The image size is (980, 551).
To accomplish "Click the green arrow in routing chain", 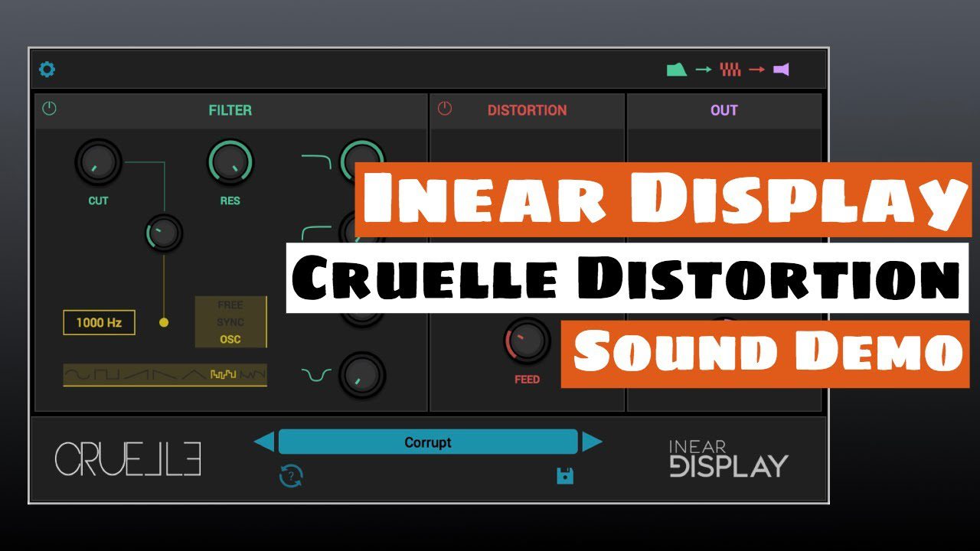I will (704, 70).
